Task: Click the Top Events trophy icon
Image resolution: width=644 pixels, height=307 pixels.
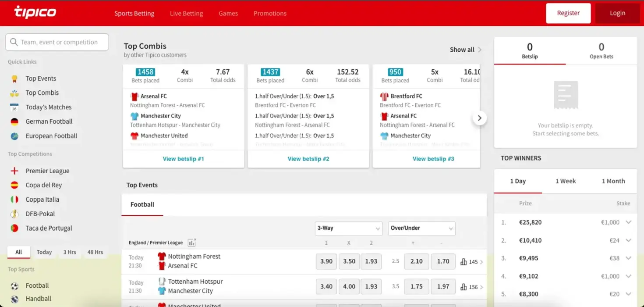Action: [x=14, y=79]
